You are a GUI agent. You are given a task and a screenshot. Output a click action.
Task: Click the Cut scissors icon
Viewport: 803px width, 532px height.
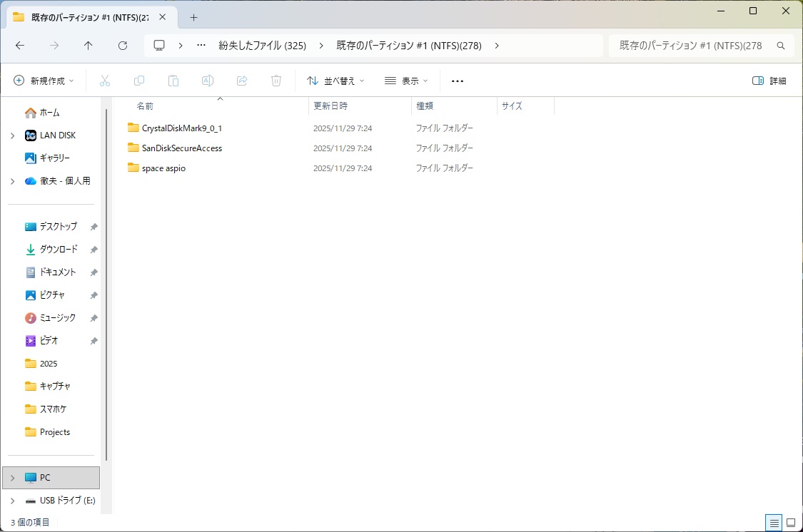pos(105,81)
